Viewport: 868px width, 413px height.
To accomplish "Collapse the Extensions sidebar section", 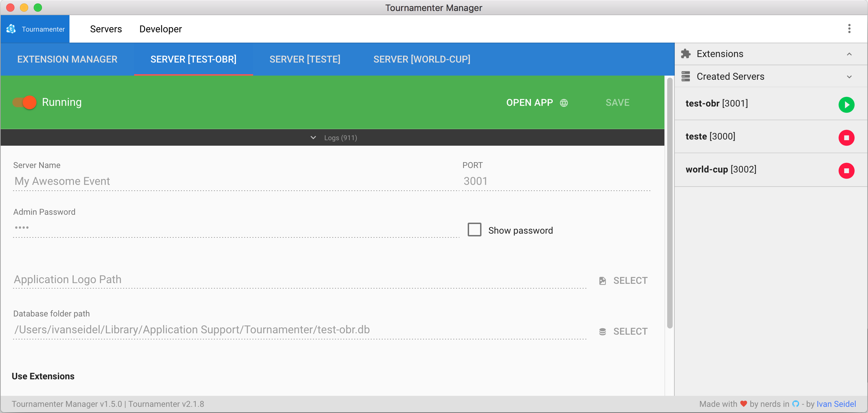I will [850, 54].
